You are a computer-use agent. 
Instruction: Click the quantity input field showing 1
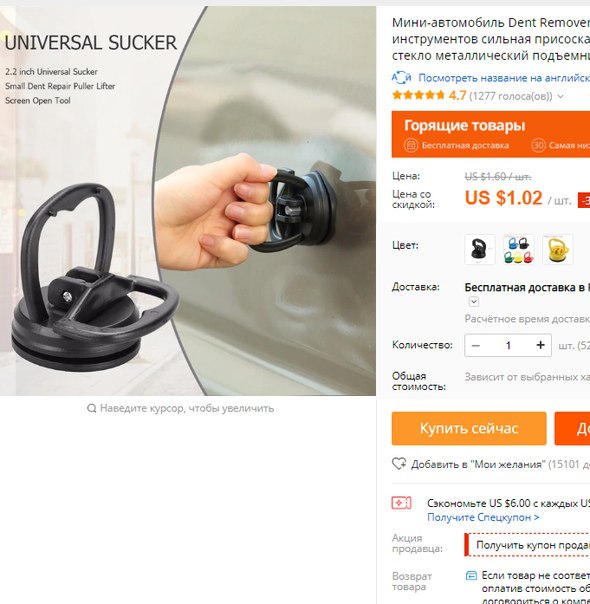click(508, 345)
